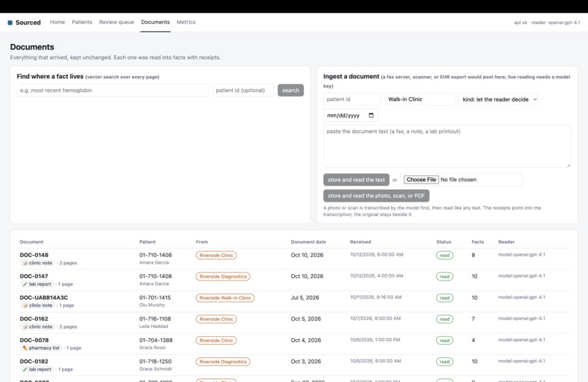This screenshot has width=588, height=382.
Task: Click patient id 01-704-1388
Action: [x=156, y=340]
